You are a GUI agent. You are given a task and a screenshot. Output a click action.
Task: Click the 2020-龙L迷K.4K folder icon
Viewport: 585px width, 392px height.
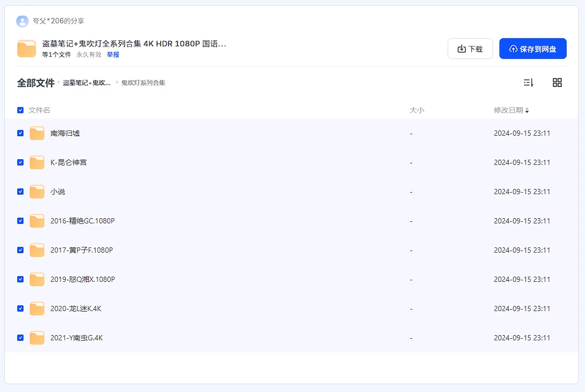point(37,308)
